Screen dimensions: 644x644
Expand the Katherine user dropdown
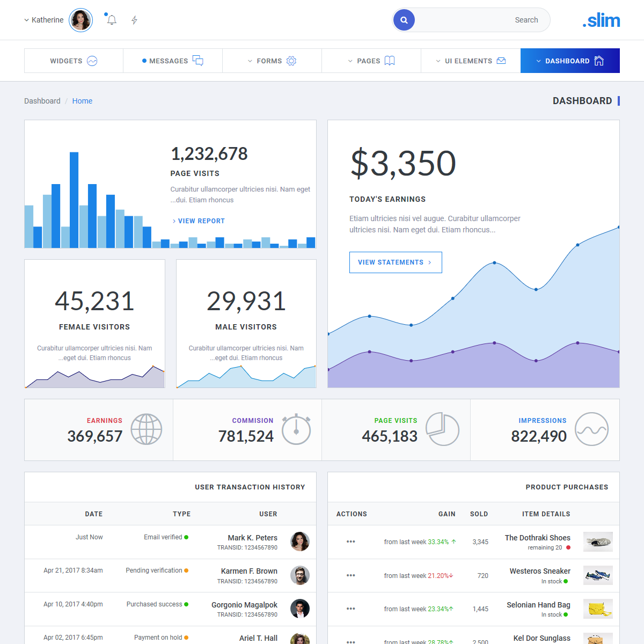[43, 20]
